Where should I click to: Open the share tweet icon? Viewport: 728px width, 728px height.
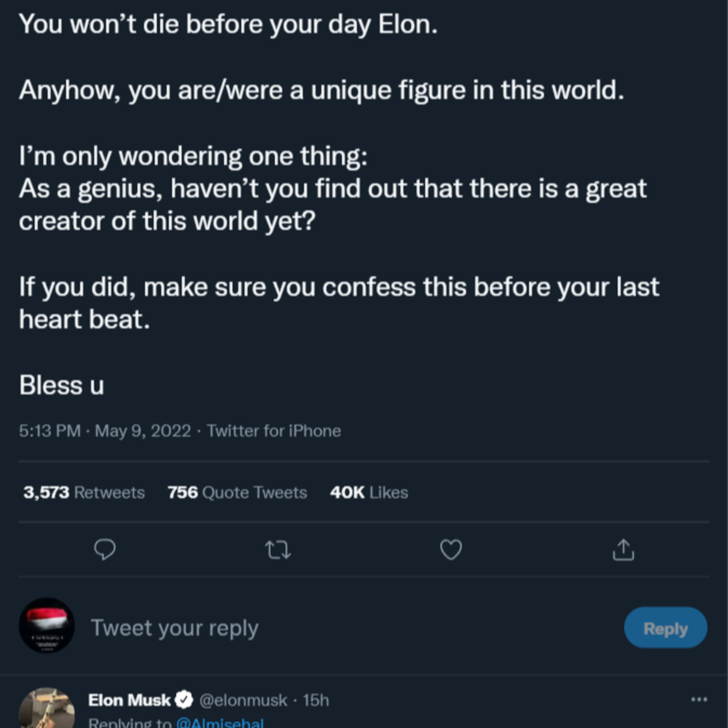[x=623, y=550]
